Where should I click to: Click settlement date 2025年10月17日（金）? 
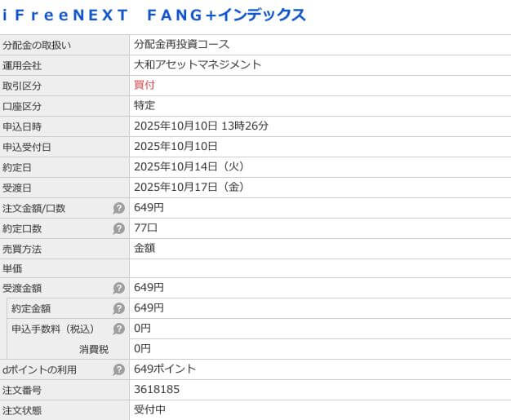[189, 187]
